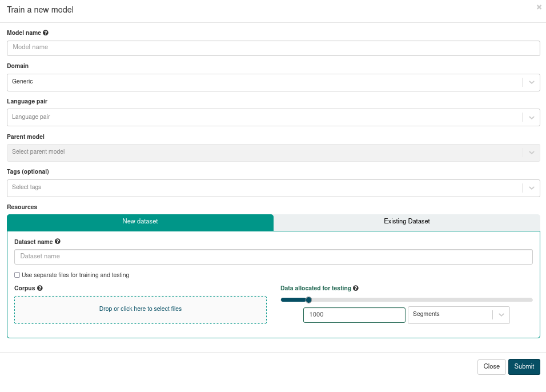Switch to the New dataset tab

pyautogui.click(x=140, y=222)
